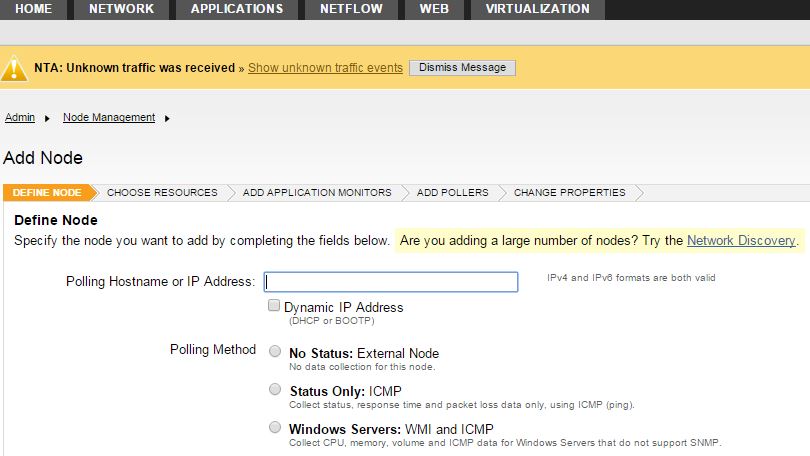Open the HOME tab
The height and width of the screenshot is (456, 810).
pyautogui.click(x=33, y=9)
